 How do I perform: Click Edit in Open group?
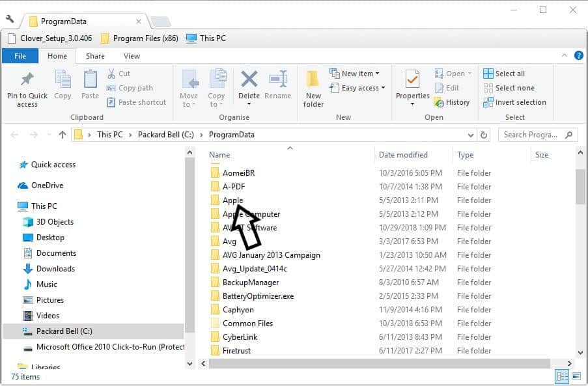[x=447, y=88]
